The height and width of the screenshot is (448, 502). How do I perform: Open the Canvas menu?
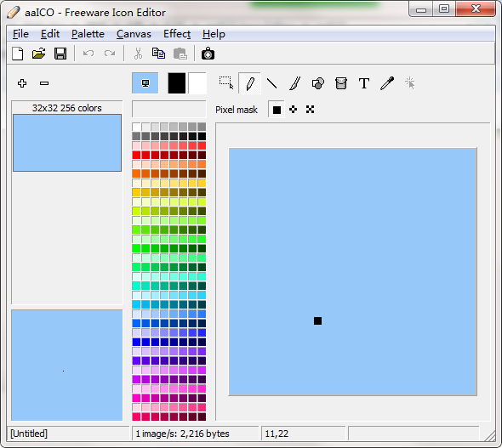pyautogui.click(x=134, y=34)
